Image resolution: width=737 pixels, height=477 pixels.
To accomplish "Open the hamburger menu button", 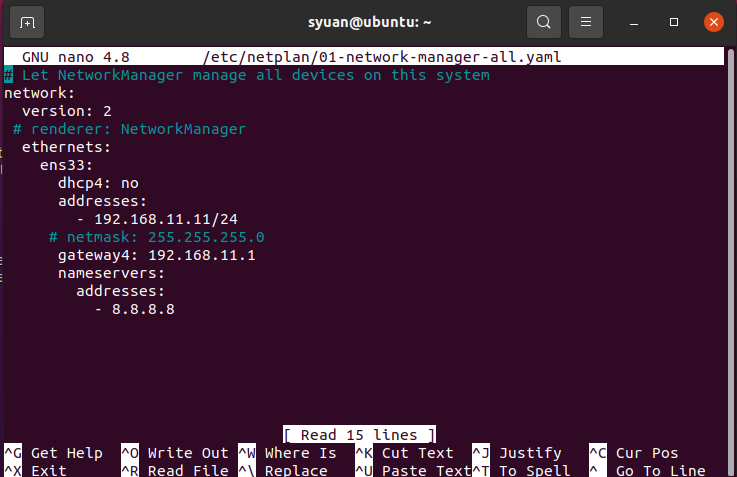I will pos(586,21).
